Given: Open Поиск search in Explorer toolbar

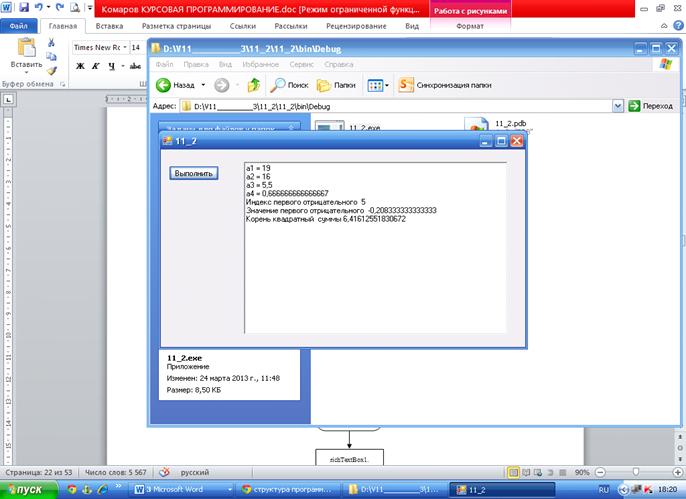Looking at the screenshot, I should (279, 86).
